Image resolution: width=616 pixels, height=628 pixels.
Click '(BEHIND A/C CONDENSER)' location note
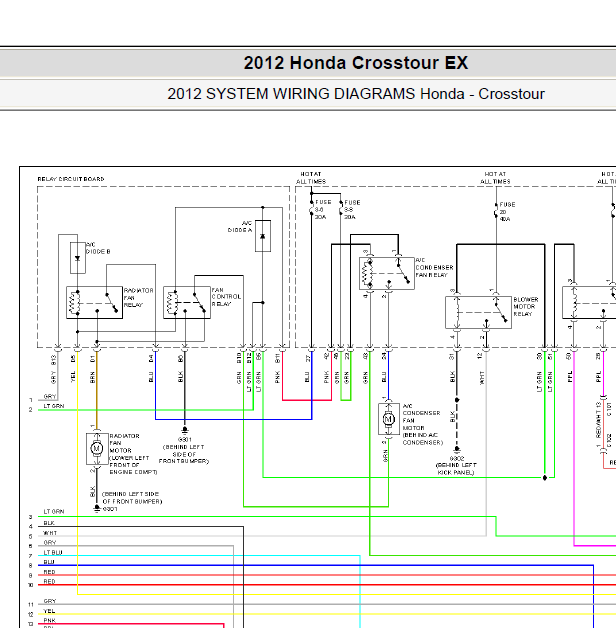pyautogui.click(x=423, y=439)
